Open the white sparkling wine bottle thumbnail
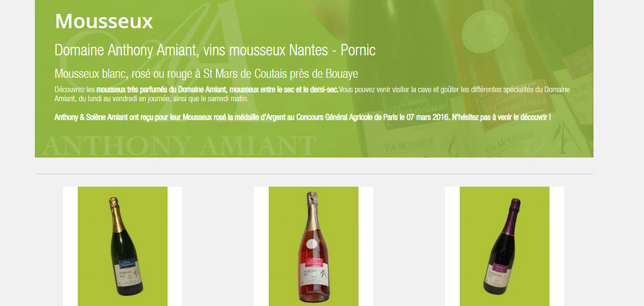Viewport: 644px width, 306px height. (x=123, y=246)
